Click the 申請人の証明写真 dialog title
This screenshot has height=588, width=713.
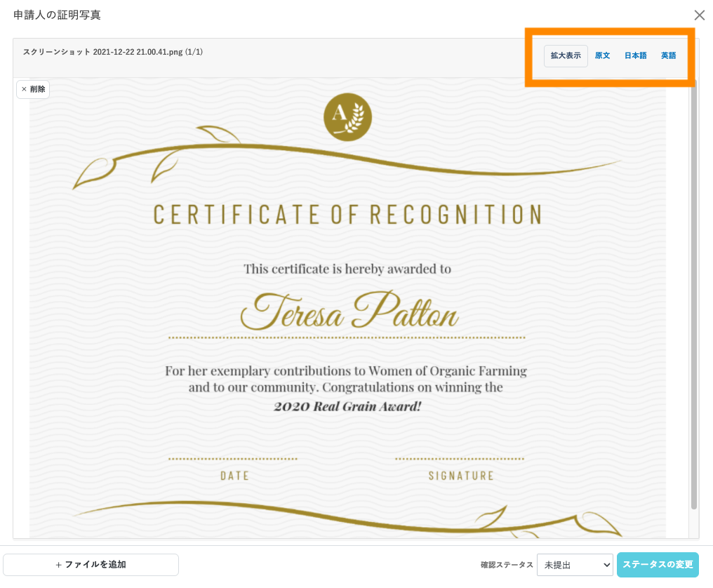point(57,15)
